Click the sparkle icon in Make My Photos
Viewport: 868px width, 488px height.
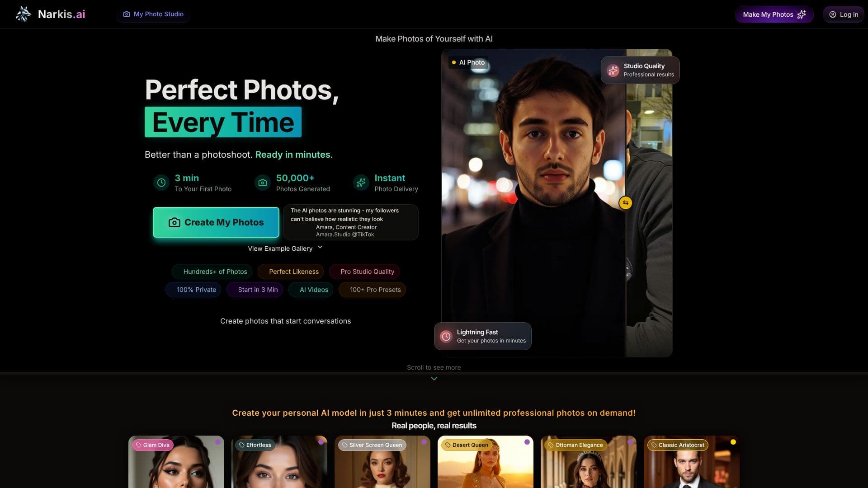coord(802,14)
